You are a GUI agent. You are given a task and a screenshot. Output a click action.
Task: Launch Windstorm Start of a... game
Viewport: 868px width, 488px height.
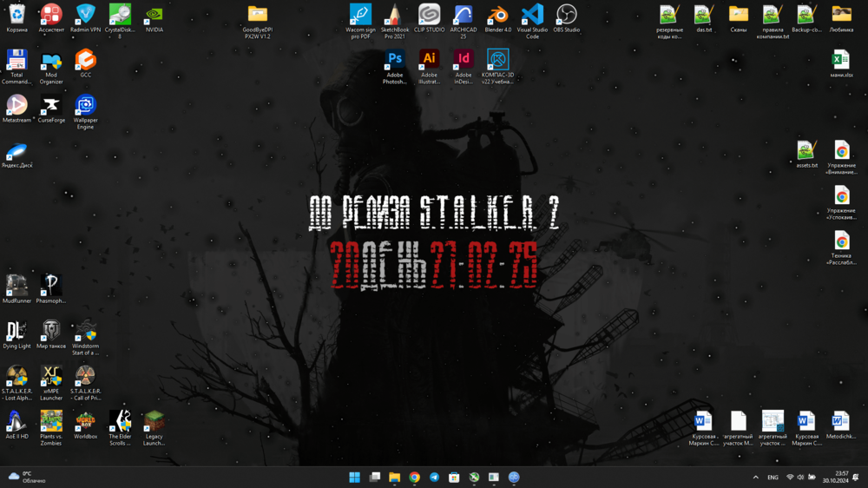tap(85, 338)
